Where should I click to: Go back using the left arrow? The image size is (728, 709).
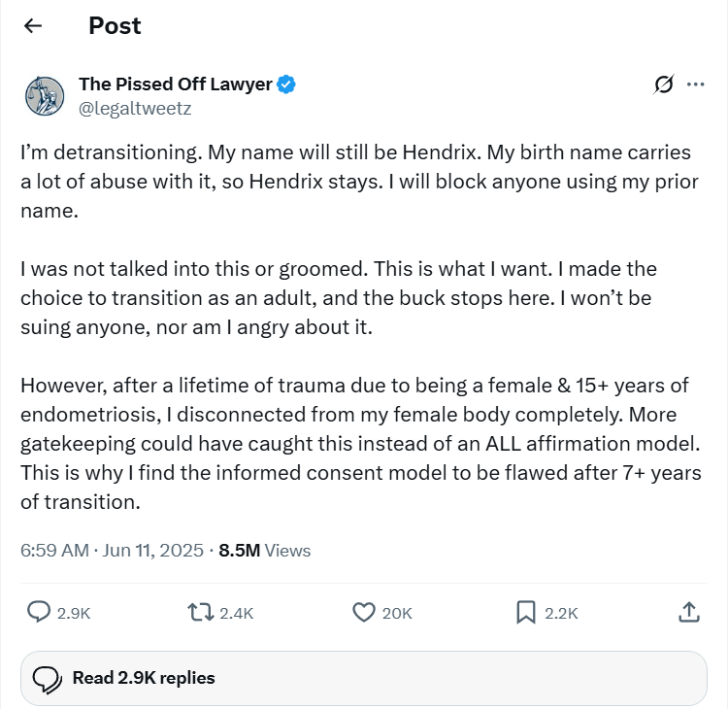(x=32, y=25)
